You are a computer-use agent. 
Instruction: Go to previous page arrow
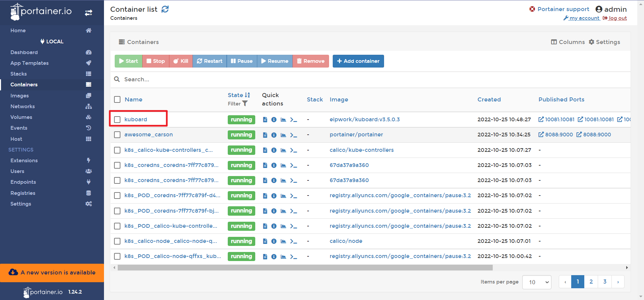(x=565, y=282)
